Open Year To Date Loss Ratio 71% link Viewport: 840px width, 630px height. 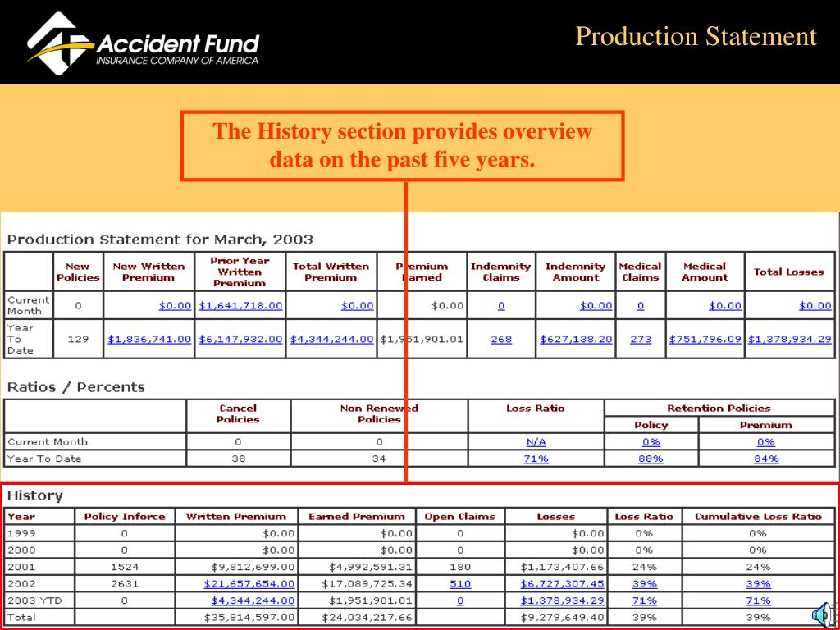coord(536,459)
